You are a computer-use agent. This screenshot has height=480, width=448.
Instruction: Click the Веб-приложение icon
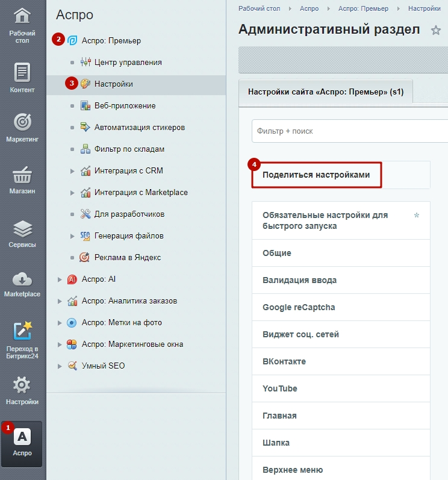pyautogui.click(x=86, y=105)
